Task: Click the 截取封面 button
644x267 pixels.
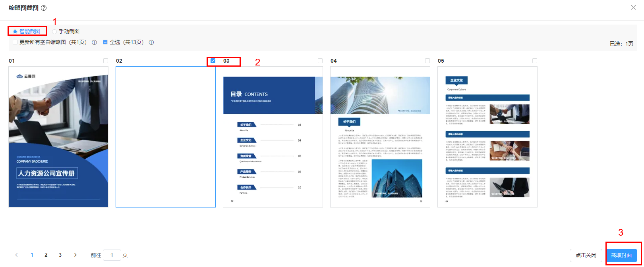Action: click(621, 255)
